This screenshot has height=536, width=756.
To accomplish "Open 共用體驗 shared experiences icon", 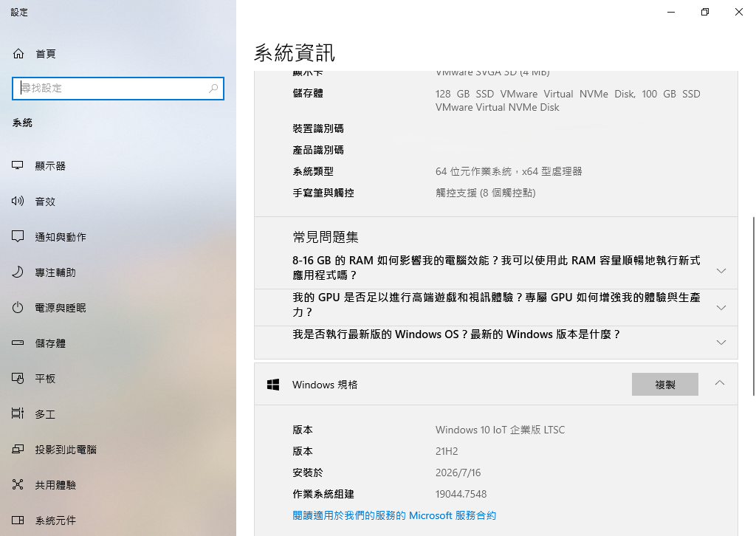I will point(18,484).
